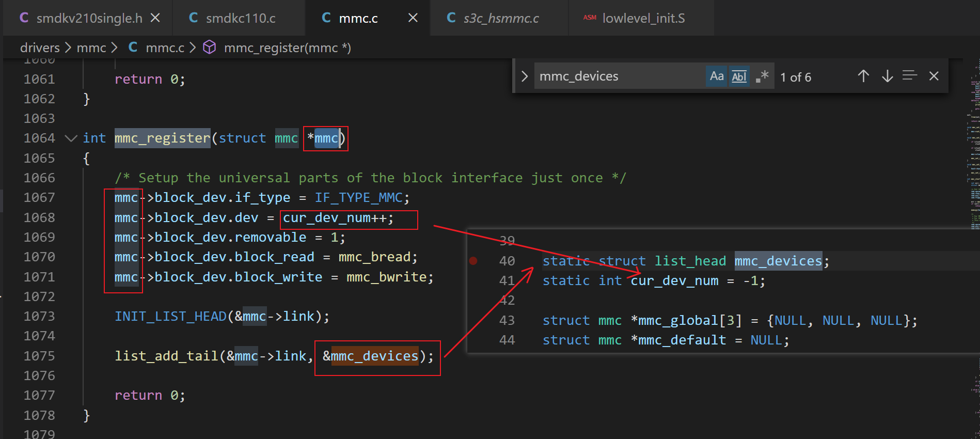Click the symbol cube icon in breadcrumbs

[x=209, y=48]
